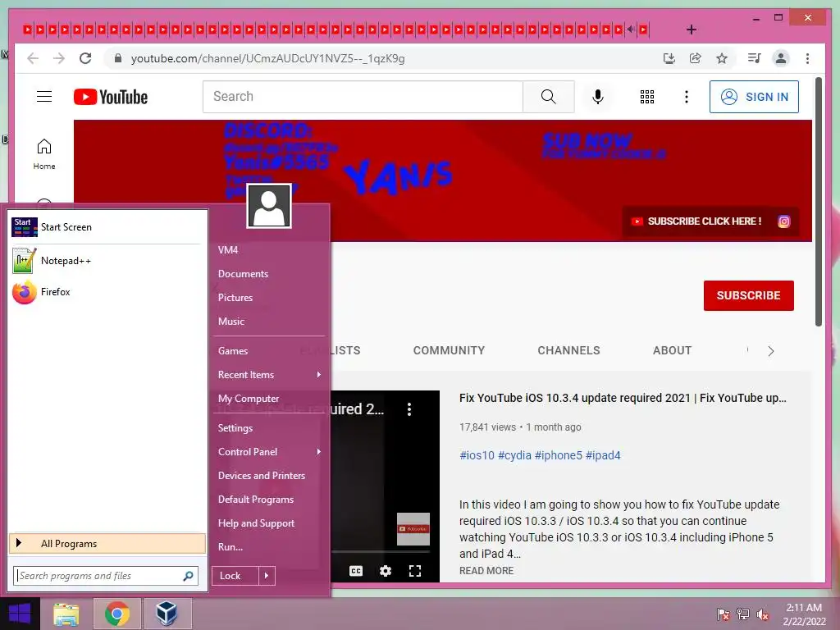
Task: Click the share page icon in address bar
Action: tap(696, 58)
